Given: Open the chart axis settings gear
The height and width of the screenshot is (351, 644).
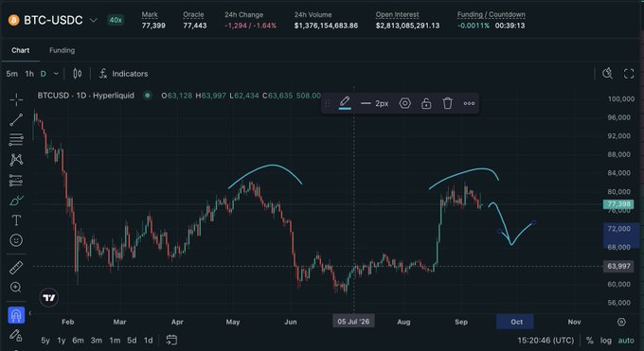Looking at the screenshot, I should pyautogui.click(x=621, y=322).
